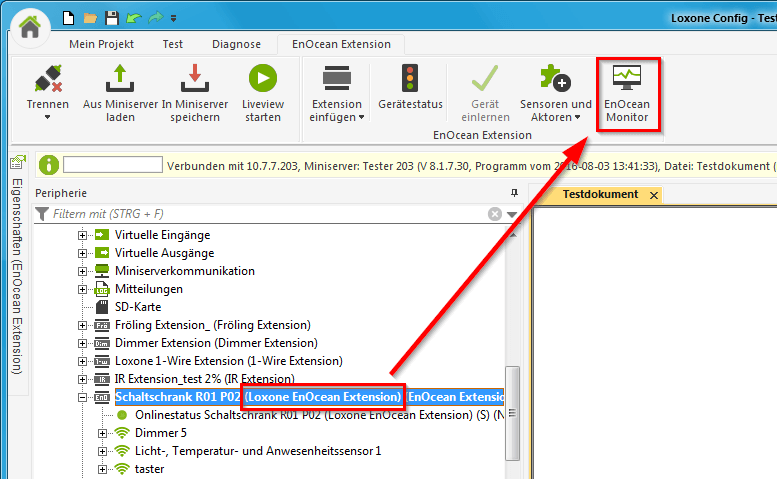Viewport: 777px width, 479px height.
Task: Pin the Peripherie panel
Action: 514,192
